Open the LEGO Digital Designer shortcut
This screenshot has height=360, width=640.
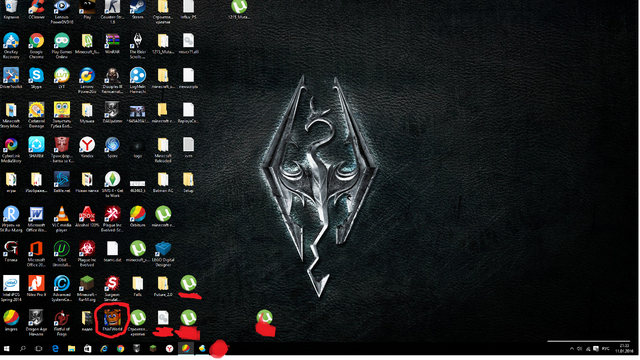[x=163, y=253]
